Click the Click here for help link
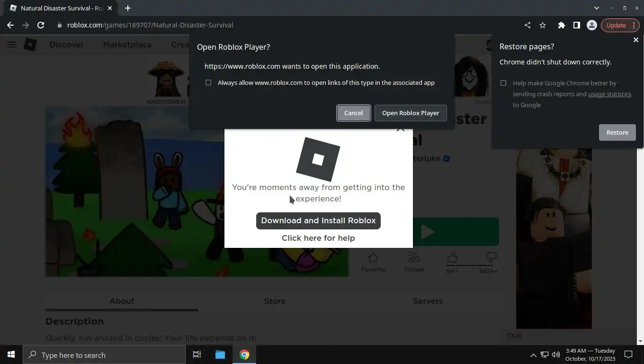Image resolution: width=644 pixels, height=364 pixels. coord(318,238)
